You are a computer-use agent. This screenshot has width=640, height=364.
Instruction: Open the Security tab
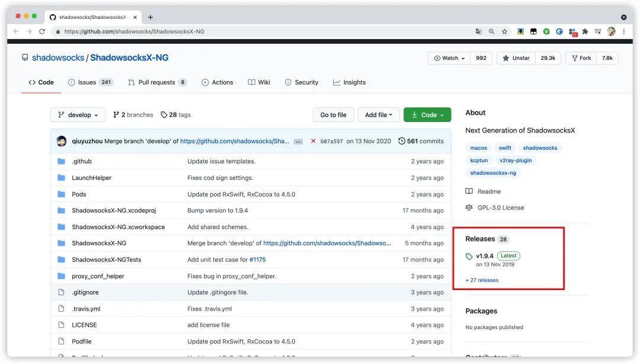click(x=301, y=82)
